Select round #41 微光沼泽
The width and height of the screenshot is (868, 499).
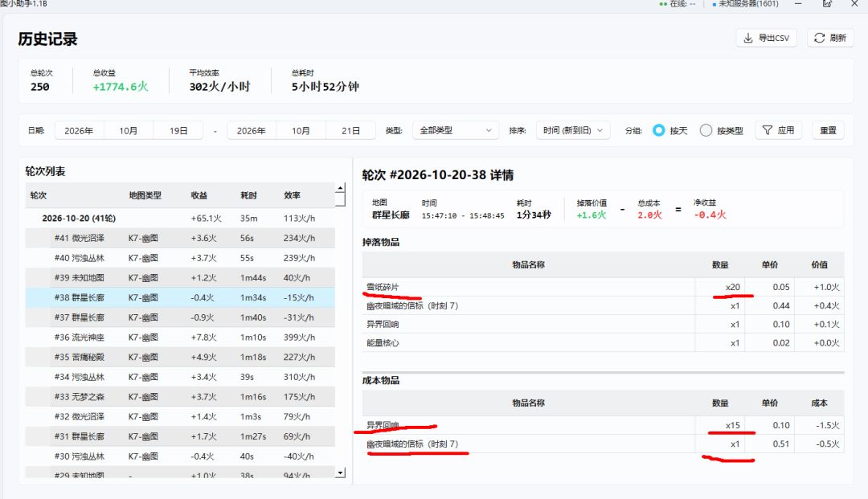[180, 238]
